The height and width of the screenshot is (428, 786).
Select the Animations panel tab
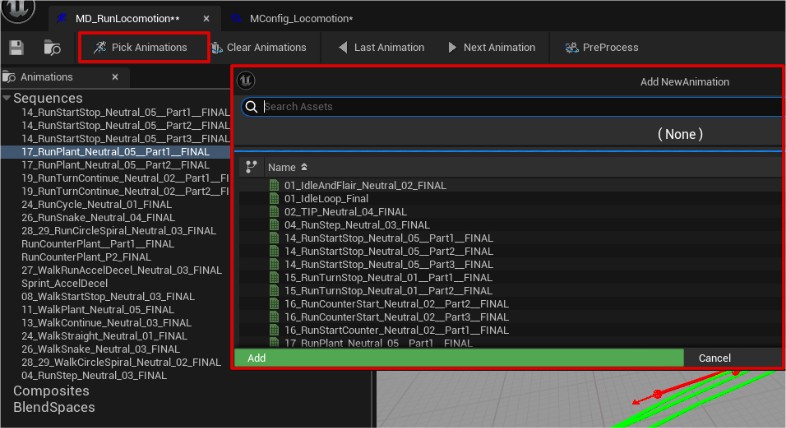pos(46,77)
